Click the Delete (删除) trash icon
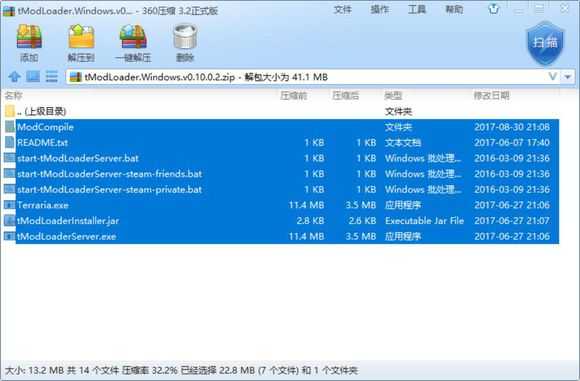Viewport: 580px width, 381px height. pos(185,37)
